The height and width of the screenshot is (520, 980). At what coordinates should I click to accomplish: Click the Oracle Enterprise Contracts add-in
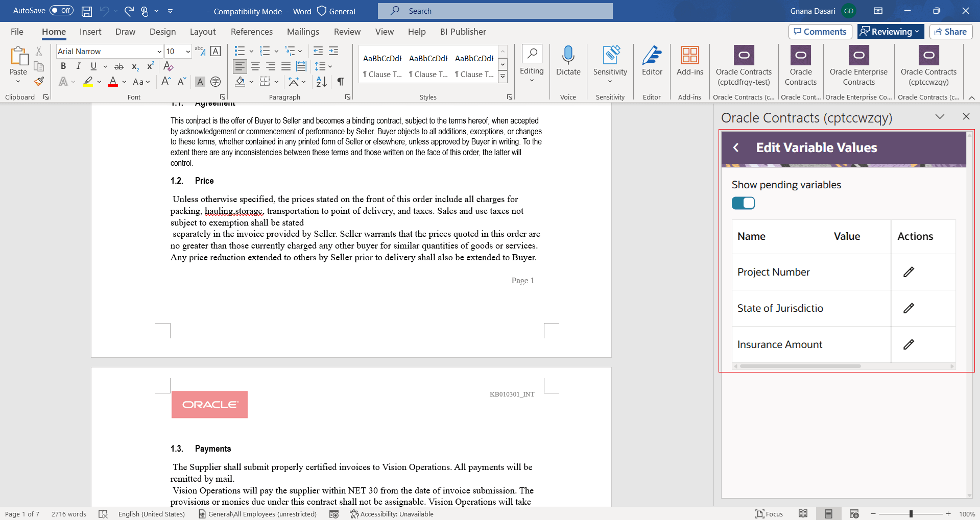[858, 66]
